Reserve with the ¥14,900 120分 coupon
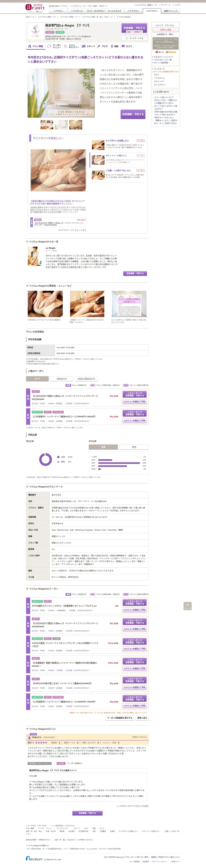Screen dimensions: 206x868 tap(135, 641)
